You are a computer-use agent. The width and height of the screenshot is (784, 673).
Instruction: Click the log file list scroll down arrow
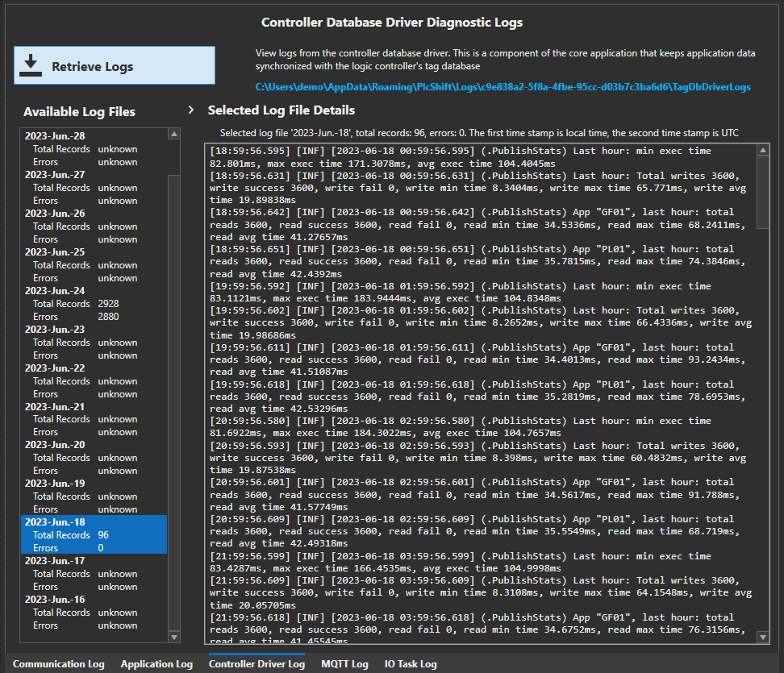(x=174, y=637)
